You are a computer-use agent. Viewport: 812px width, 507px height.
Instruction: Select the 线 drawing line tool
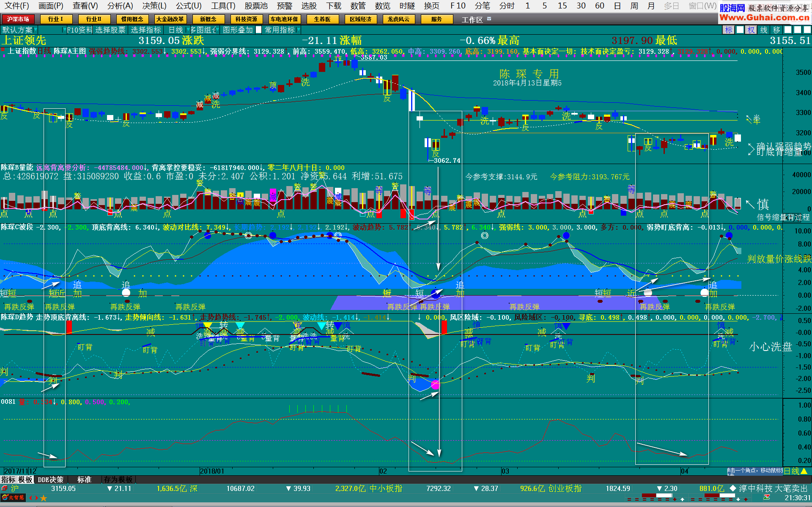(x=764, y=30)
